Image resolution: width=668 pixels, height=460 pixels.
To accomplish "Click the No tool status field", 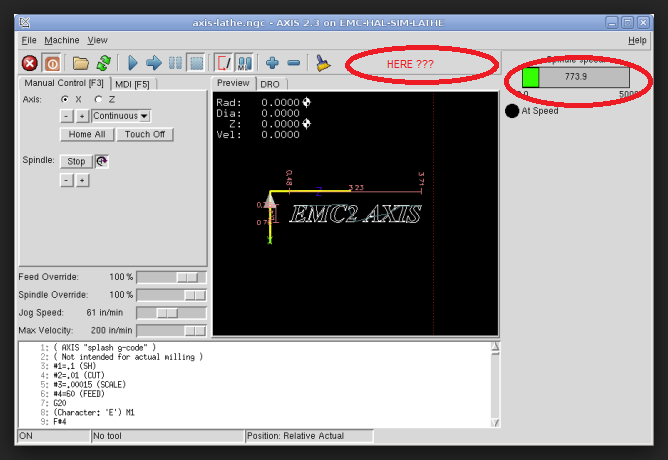I will pos(168,436).
